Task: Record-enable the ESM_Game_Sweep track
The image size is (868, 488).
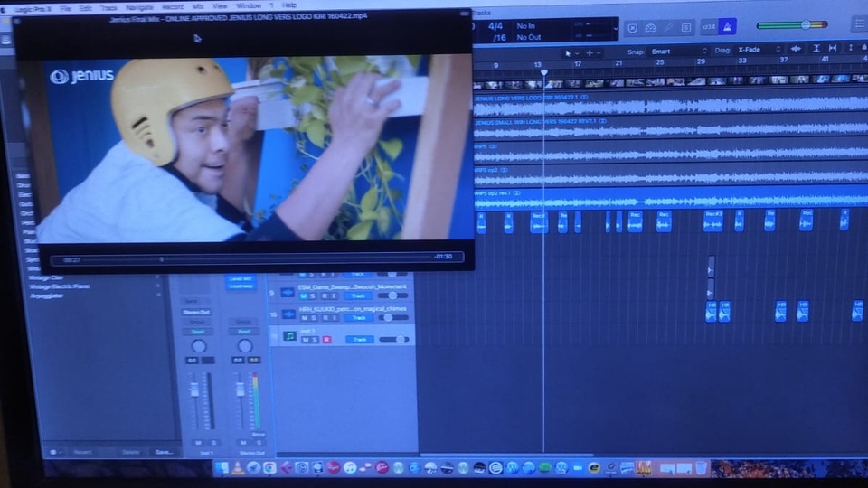Action: pyautogui.click(x=325, y=296)
